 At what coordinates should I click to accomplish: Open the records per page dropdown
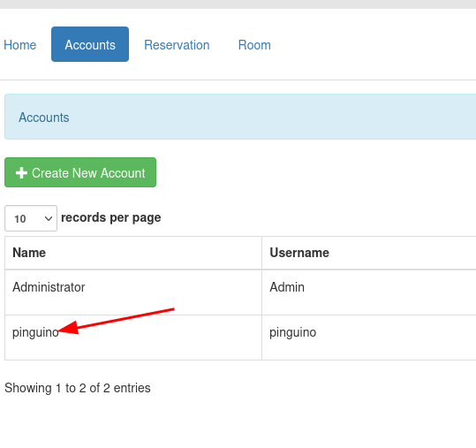[31, 218]
